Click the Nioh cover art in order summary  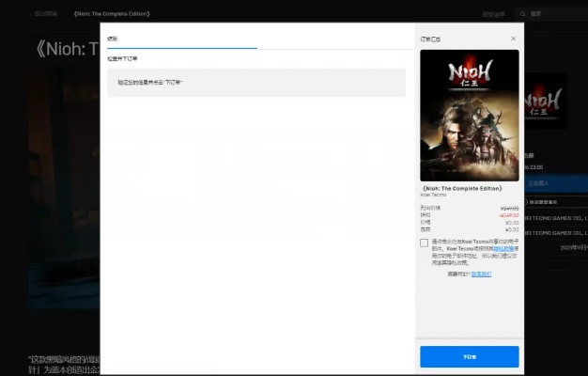pos(469,115)
